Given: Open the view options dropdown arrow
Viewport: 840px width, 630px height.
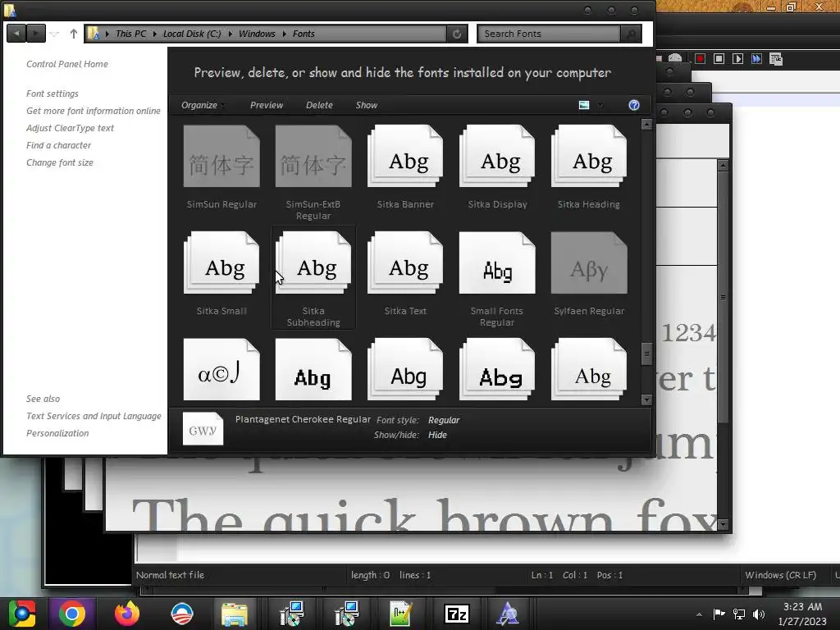Looking at the screenshot, I should tap(600, 105).
